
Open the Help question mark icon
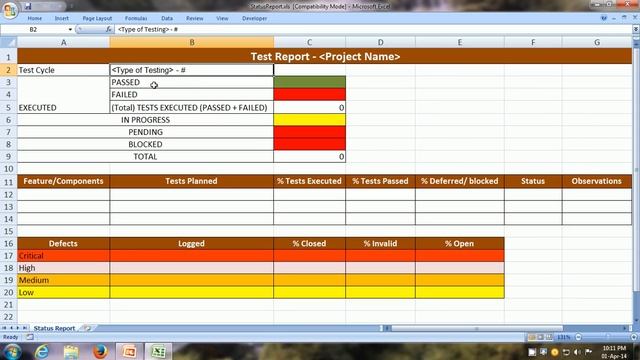click(x=604, y=18)
